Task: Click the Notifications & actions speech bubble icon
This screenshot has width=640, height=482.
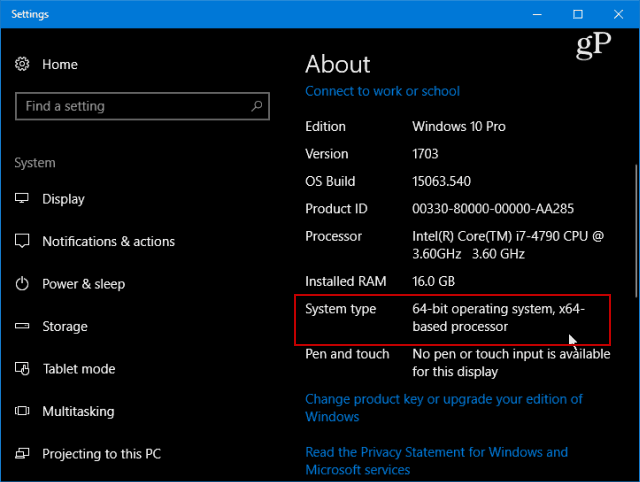Action: [22, 241]
